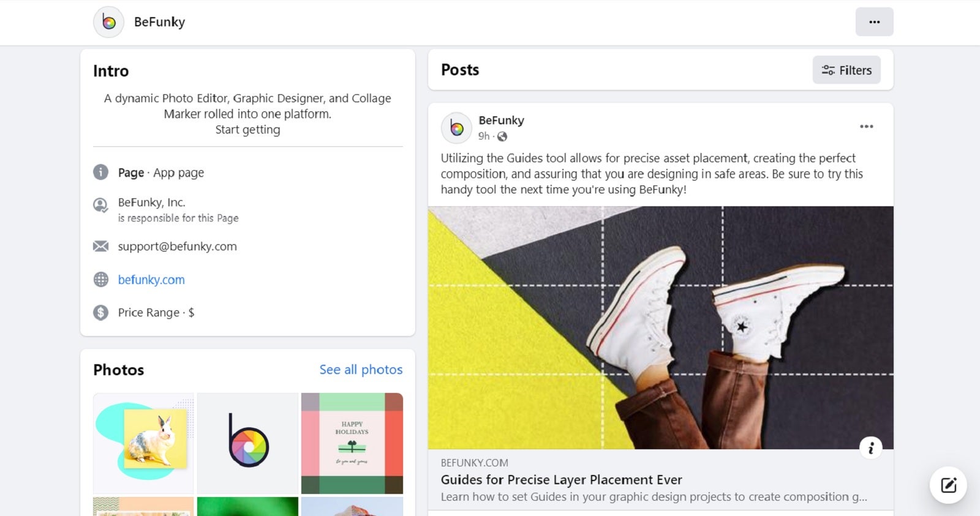Click the Page · App page text
980x516 pixels.
[x=161, y=173]
